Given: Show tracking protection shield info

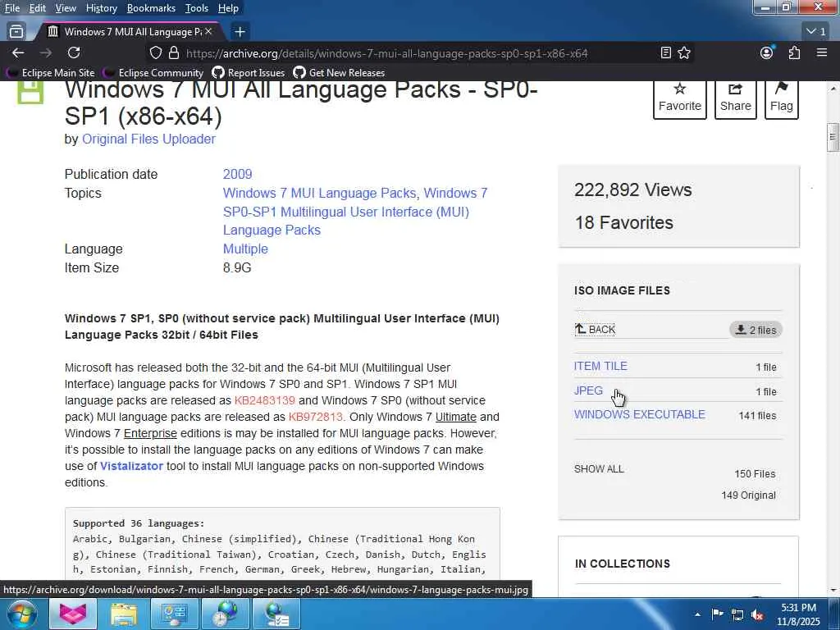Looking at the screenshot, I should (x=155, y=53).
